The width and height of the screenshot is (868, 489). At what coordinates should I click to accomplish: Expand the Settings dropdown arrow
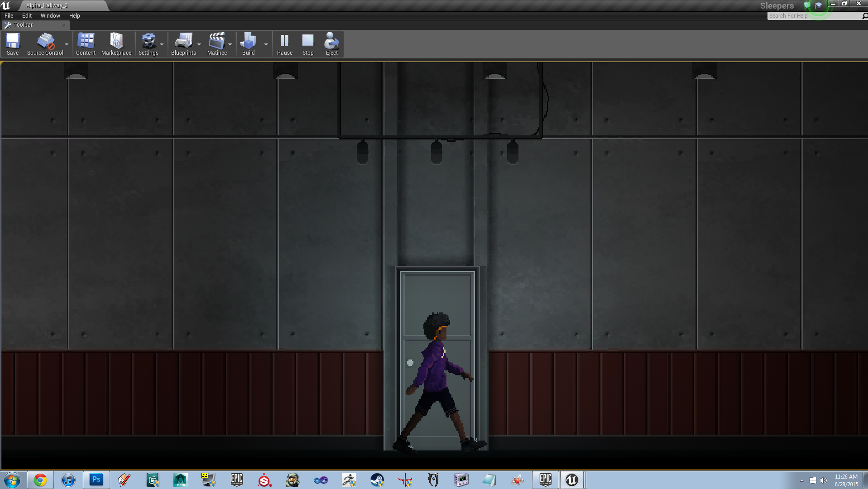(x=162, y=44)
